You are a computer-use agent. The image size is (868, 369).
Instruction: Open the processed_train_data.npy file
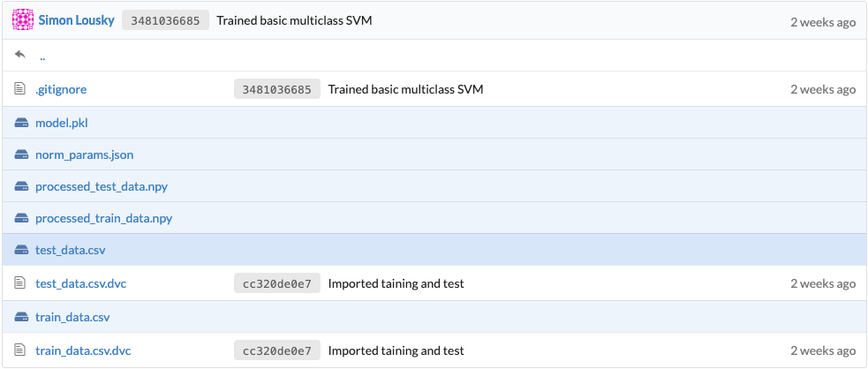click(x=103, y=218)
